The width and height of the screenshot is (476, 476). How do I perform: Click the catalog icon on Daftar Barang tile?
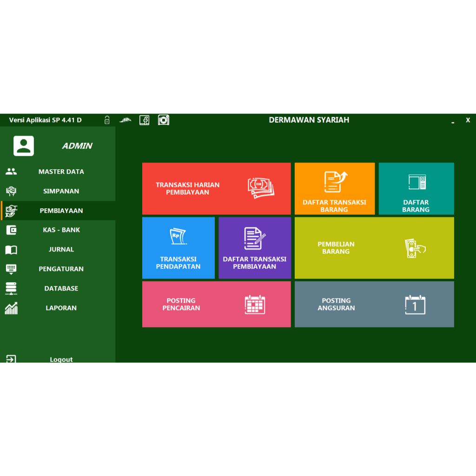pos(417,182)
